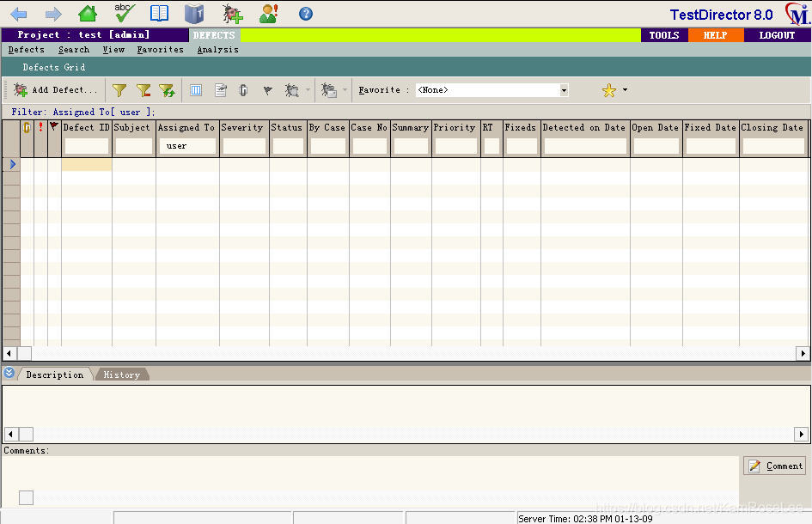Click the follow-up flag toolbar icon
This screenshot has height=524, width=812.
click(x=268, y=90)
